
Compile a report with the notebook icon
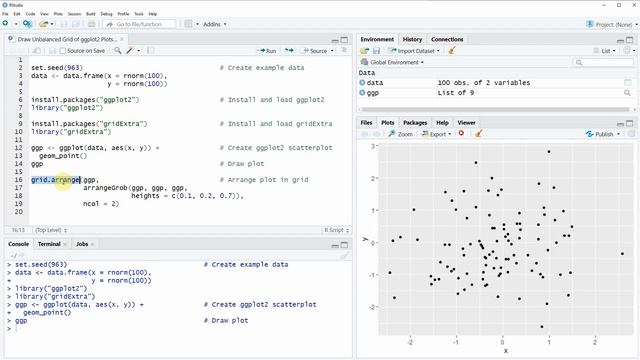[151, 51]
